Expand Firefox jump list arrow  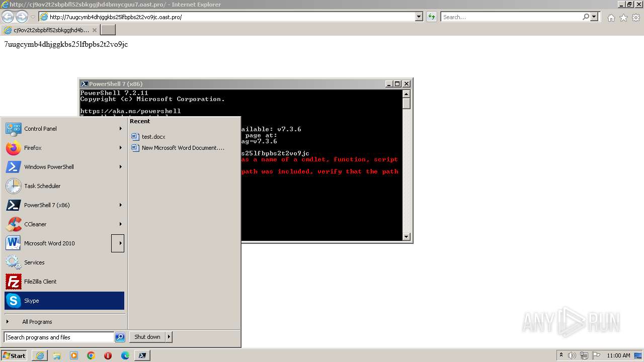120,148
